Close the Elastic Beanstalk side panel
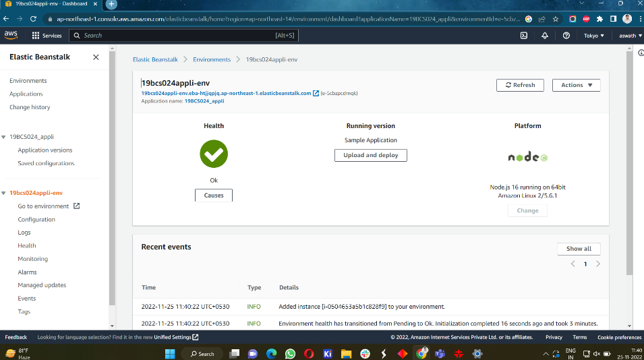This screenshot has height=360, width=644. (96, 57)
